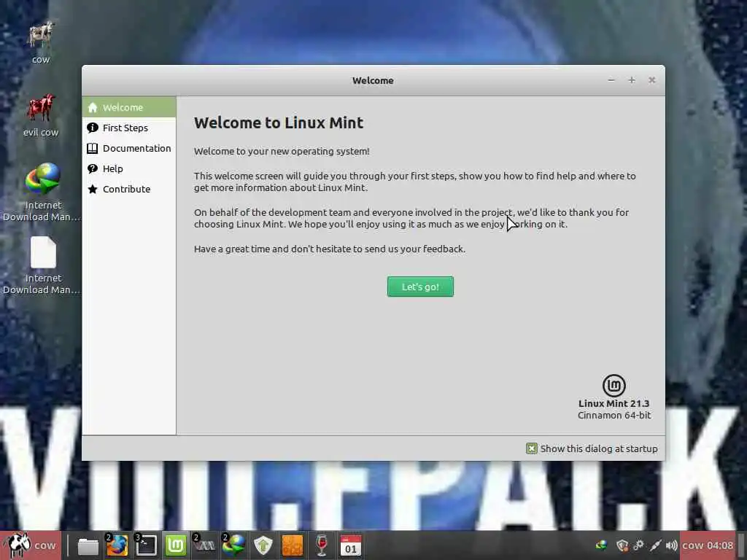Screen dimensions: 747x560
Task: Open the evil cow desktop icon
Action: [41, 114]
